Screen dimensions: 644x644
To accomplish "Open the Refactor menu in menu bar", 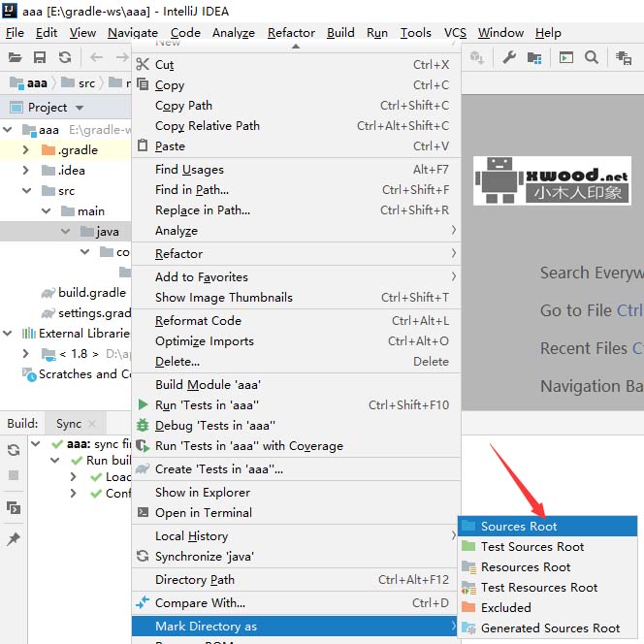I will [291, 32].
